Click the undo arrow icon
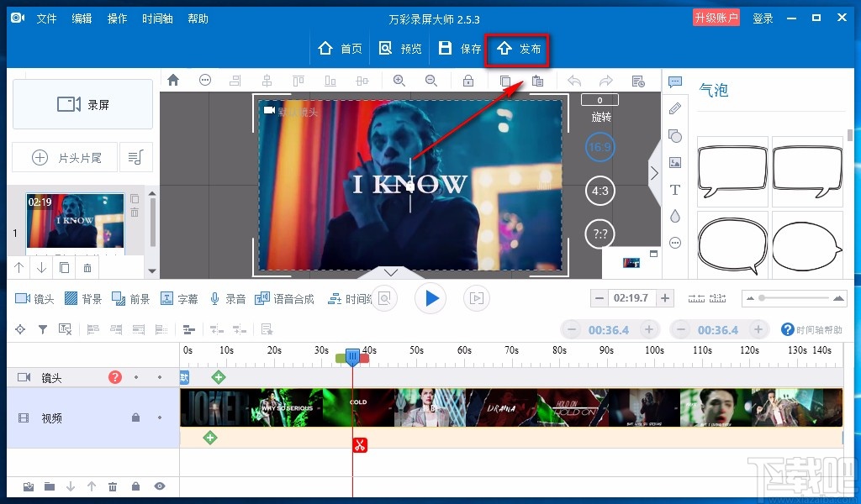861x504 pixels. 574,81
